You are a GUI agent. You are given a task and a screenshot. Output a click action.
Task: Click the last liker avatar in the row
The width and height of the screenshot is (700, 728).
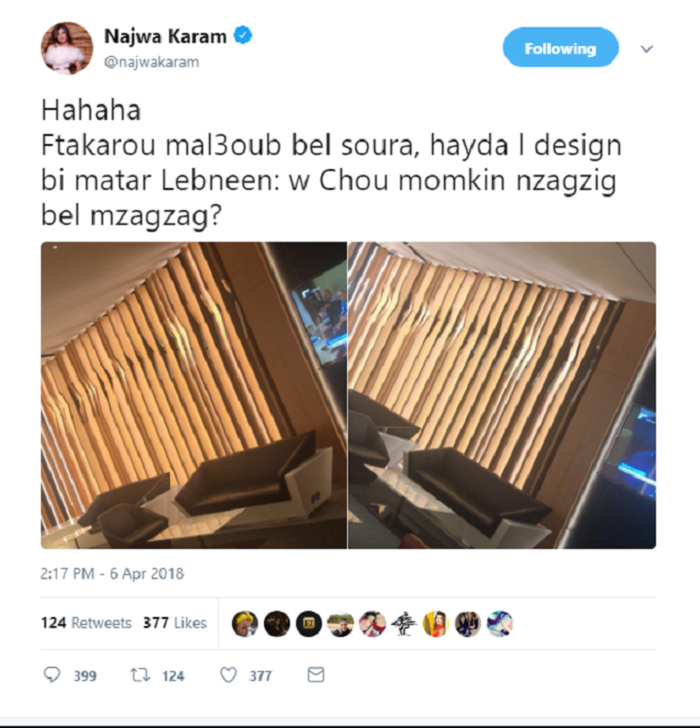tap(499, 624)
